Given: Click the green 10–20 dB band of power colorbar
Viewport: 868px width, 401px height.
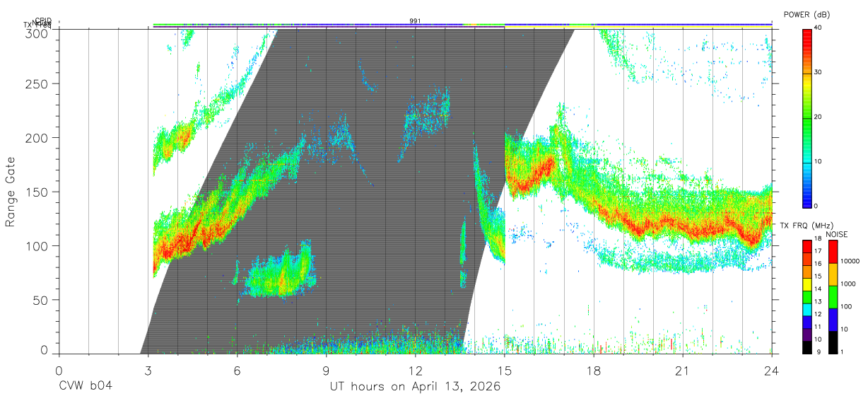Looking at the screenshot, I should [807, 139].
